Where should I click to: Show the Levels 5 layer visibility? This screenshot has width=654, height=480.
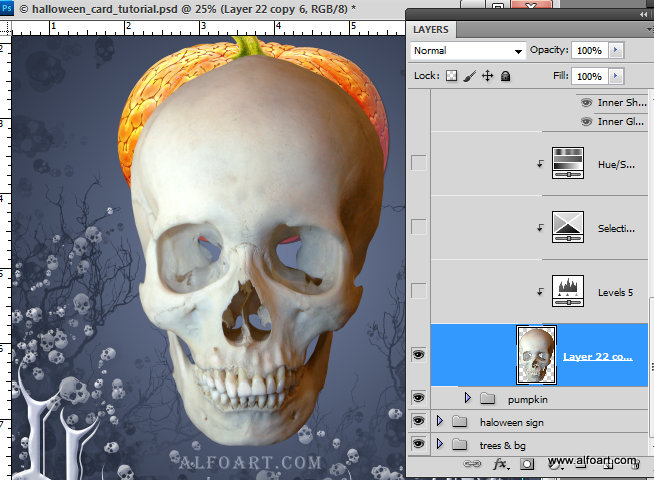tap(418, 291)
